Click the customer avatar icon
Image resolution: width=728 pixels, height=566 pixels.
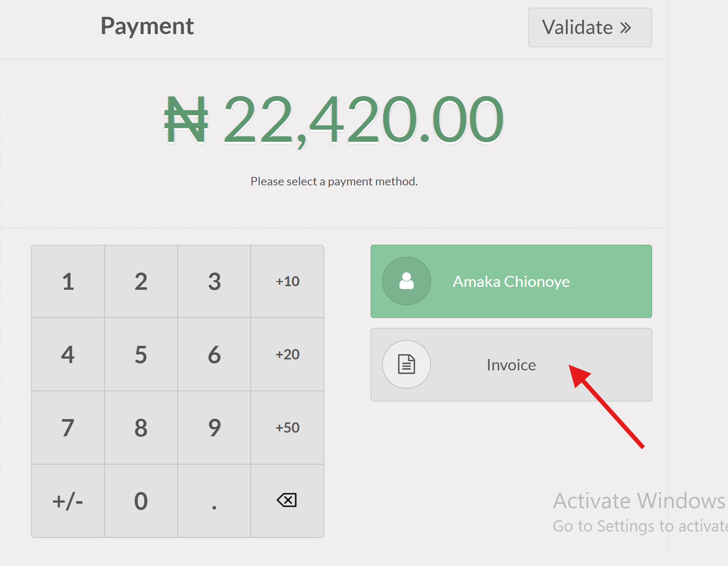point(406,281)
